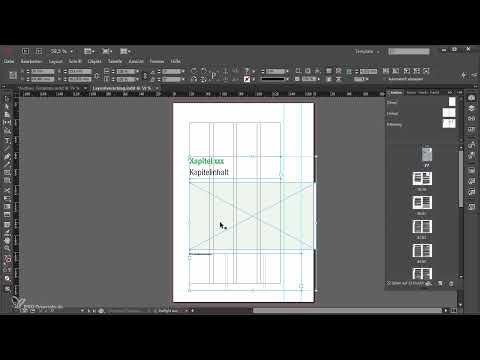Screen dimensions: 480x360
Task: Select the Zoom tool in toolbox
Action: tap(7, 248)
